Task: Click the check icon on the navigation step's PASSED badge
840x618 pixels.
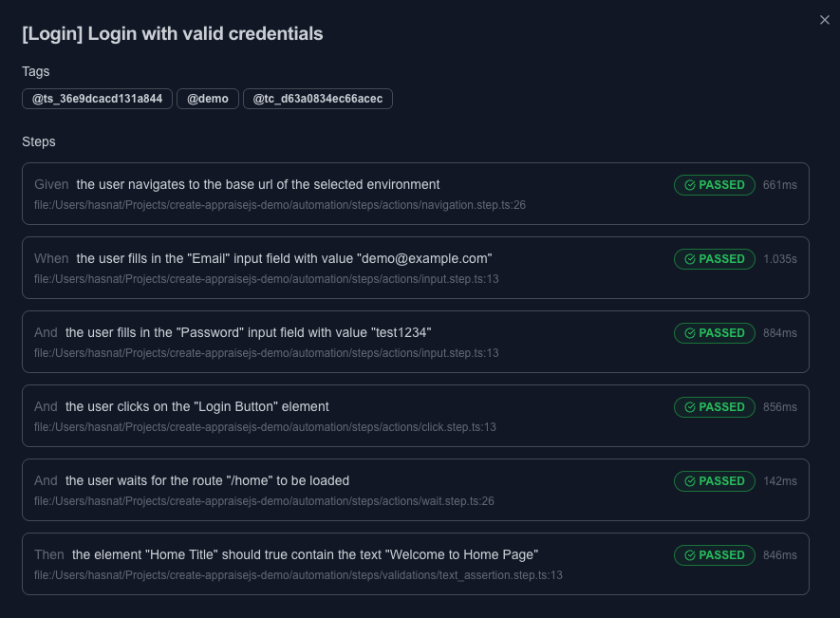Action: [x=688, y=185]
